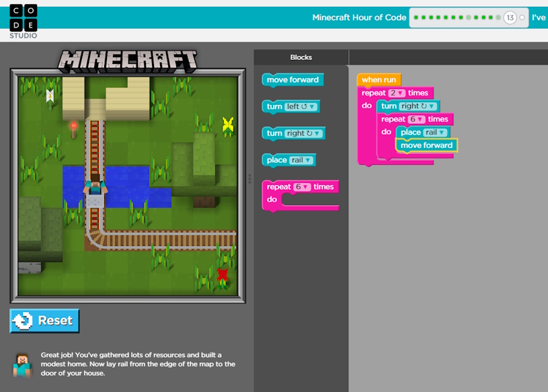This screenshot has height=392, width=548.
Task: Pick up the move forward block
Action: pyautogui.click(x=292, y=79)
